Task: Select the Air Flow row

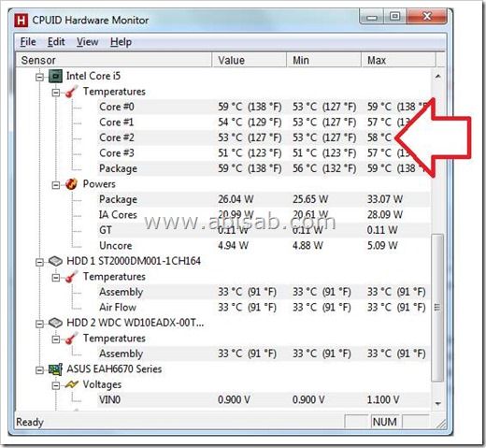Action: (264, 307)
